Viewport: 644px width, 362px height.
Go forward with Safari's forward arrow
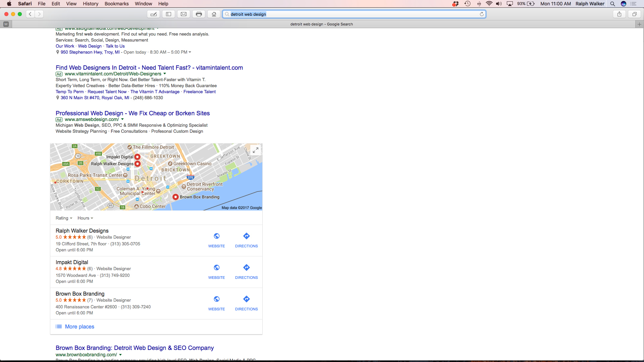pos(39,14)
